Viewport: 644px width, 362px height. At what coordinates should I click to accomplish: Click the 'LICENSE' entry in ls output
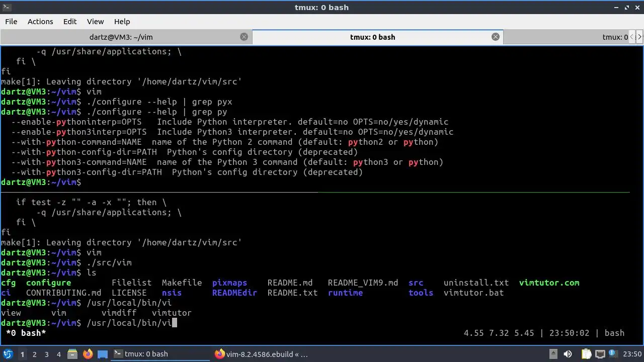(x=129, y=293)
